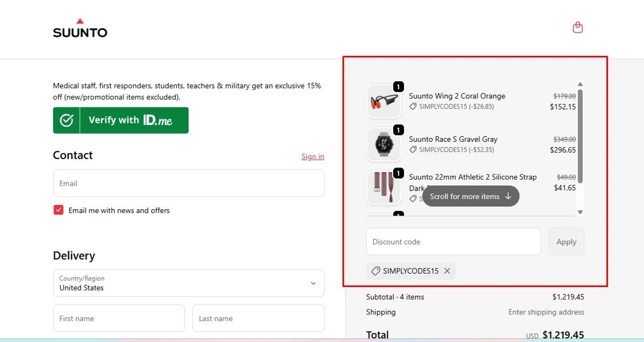This screenshot has width=644, height=342.
Task: Click the 22mm Athletic 2 Silicone Strap thumbnail
Action: (384, 188)
